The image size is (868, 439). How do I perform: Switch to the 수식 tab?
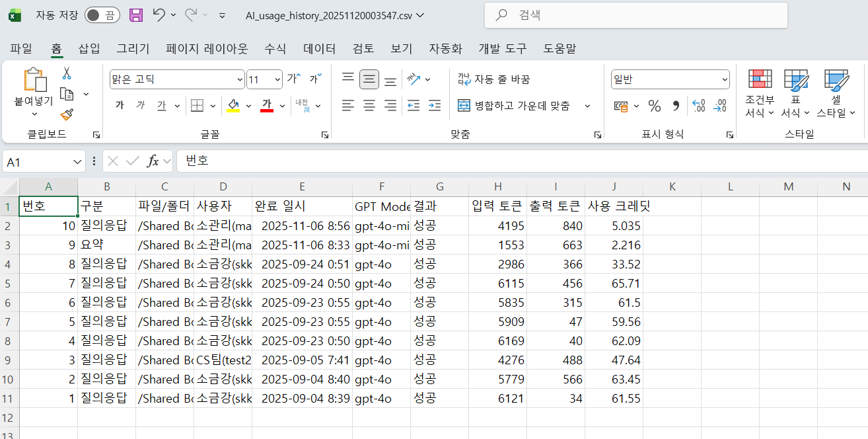click(275, 48)
